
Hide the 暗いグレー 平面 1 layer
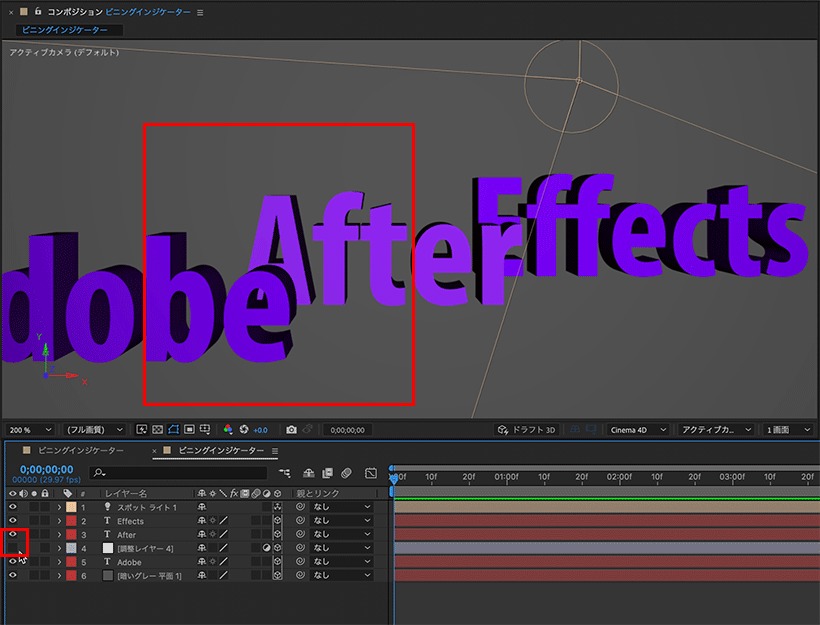point(13,575)
